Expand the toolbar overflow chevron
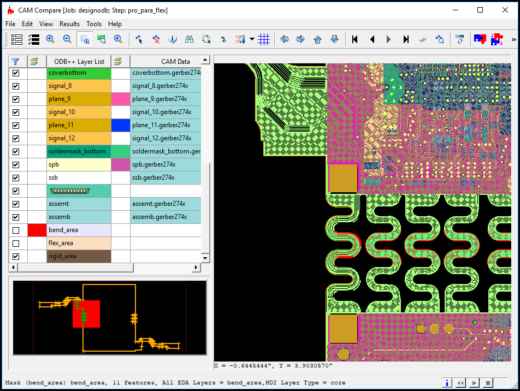The image size is (520, 391). [x=513, y=40]
